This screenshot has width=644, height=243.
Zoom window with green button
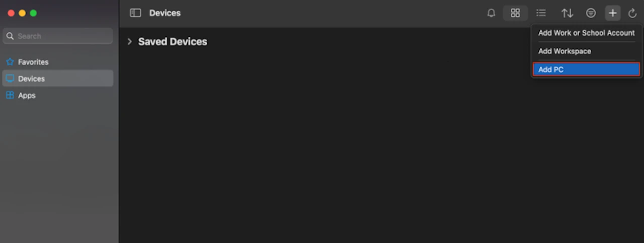point(33,13)
